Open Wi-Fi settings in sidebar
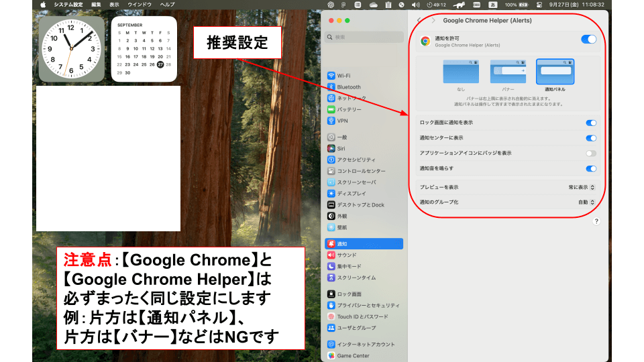Screen dimensions: 644x362 (343, 76)
